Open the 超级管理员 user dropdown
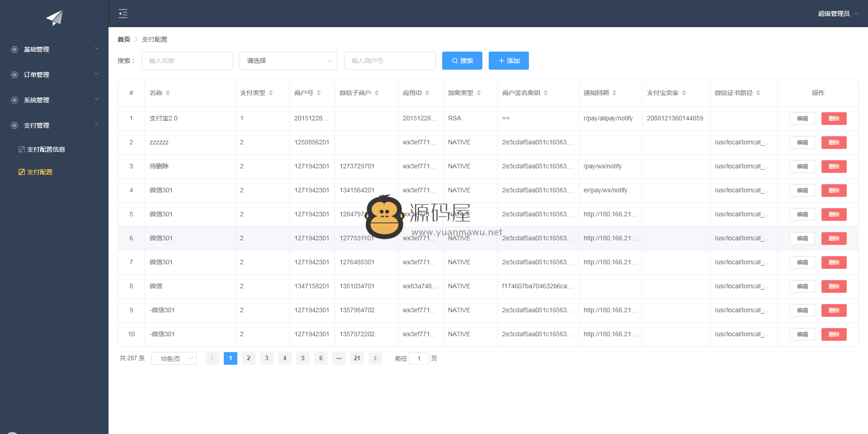Screen dimensions: 868x434 (x=838, y=14)
